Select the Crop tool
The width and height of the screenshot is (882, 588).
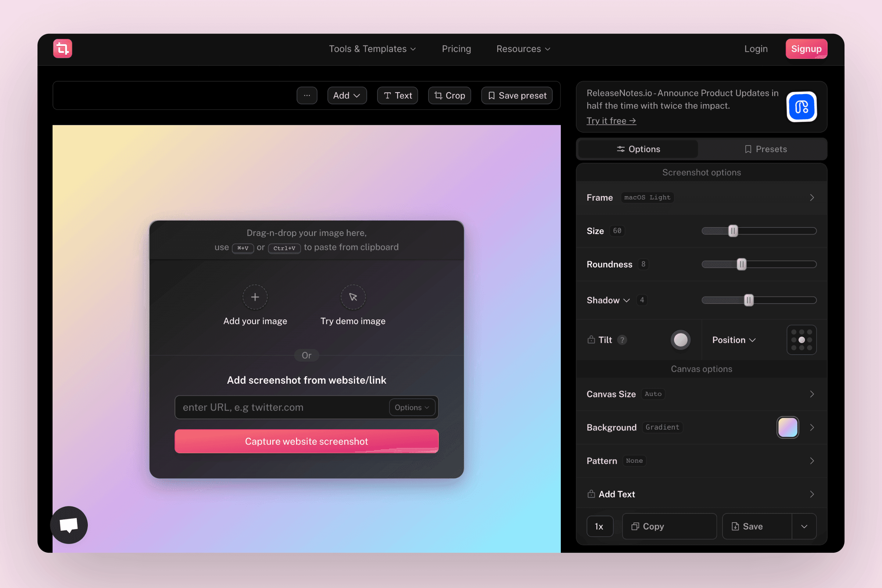click(x=449, y=96)
